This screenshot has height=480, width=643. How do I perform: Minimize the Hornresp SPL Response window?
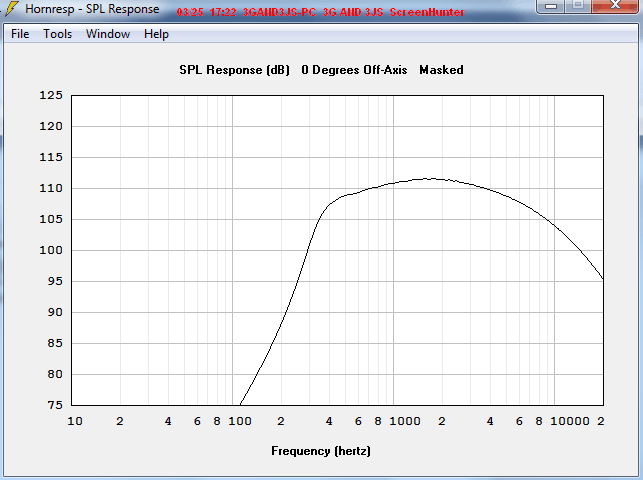coord(551,6)
